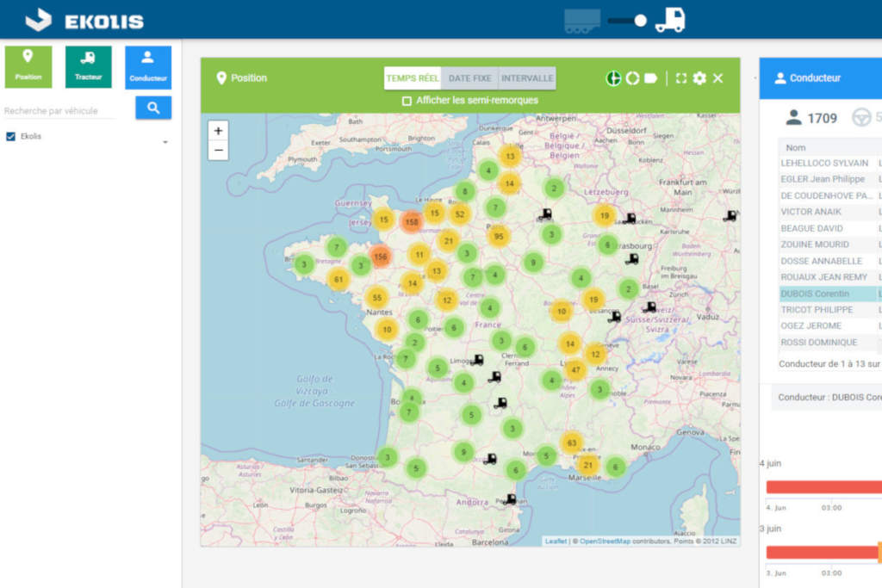Open the Position module tile

pyautogui.click(x=28, y=66)
